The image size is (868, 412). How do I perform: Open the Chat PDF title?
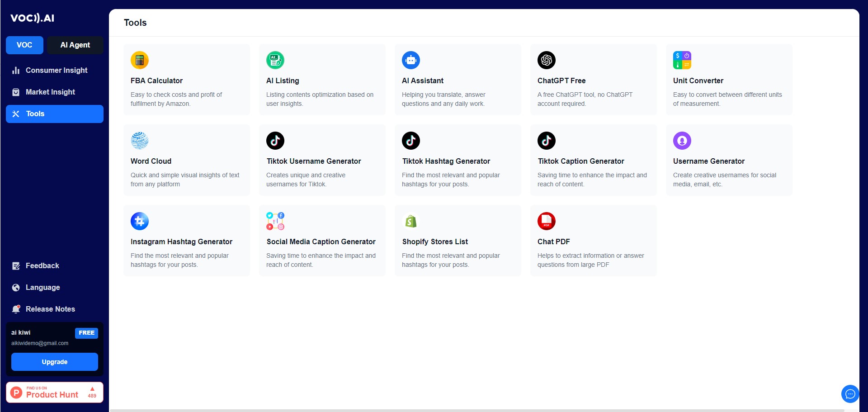pos(554,242)
